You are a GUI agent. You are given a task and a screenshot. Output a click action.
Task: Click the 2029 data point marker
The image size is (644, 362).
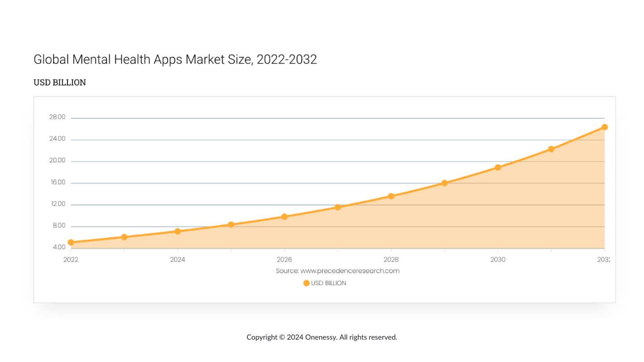pos(445,183)
